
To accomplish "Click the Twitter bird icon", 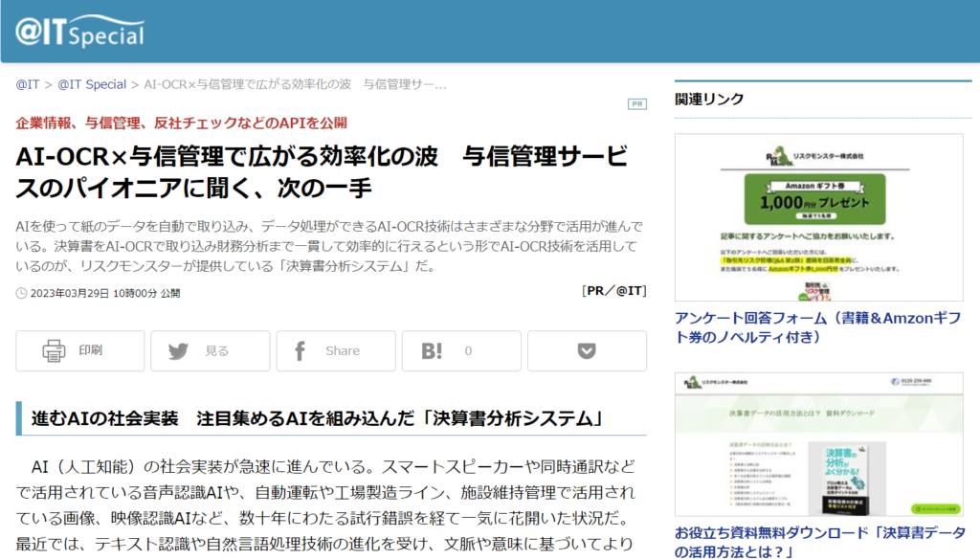I will click(178, 351).
